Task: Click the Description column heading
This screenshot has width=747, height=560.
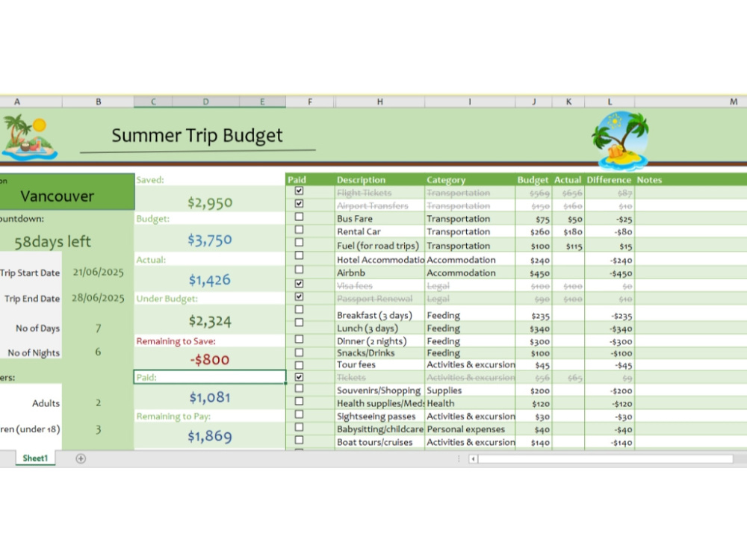Action: [361, 179]
